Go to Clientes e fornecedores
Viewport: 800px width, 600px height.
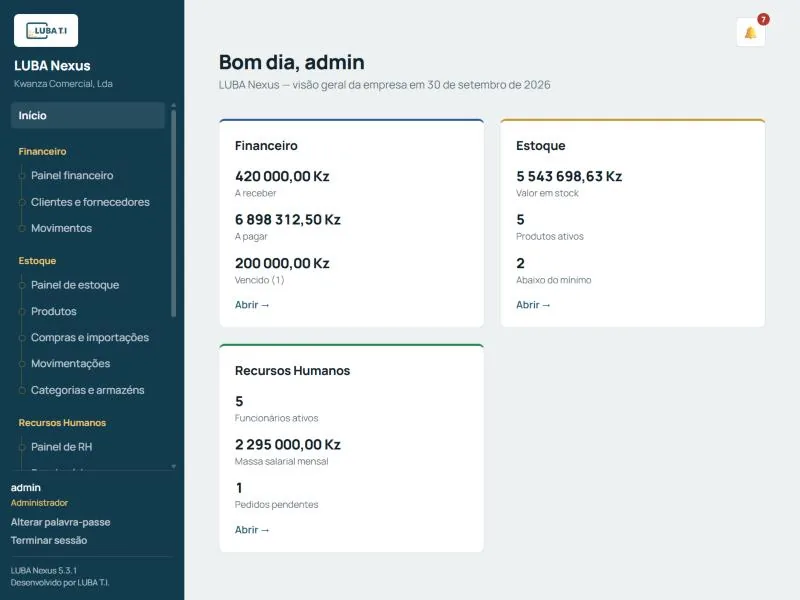90,202
